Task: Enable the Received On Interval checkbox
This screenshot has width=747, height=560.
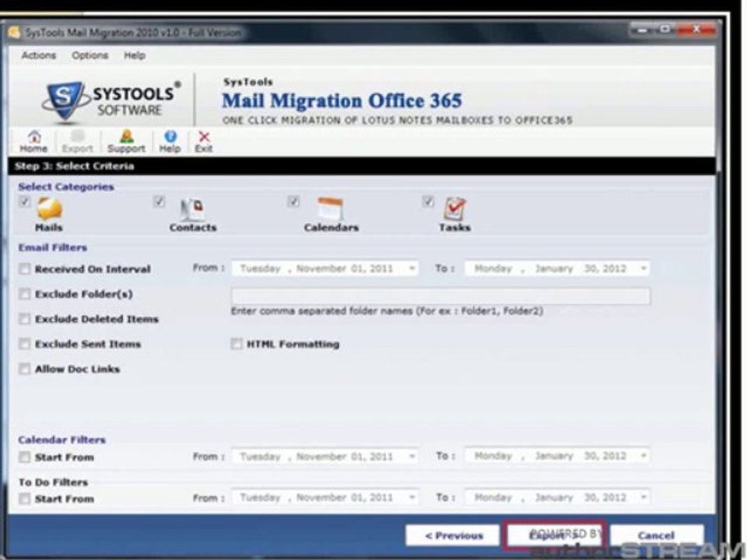Action: click(x=24, y=269)
